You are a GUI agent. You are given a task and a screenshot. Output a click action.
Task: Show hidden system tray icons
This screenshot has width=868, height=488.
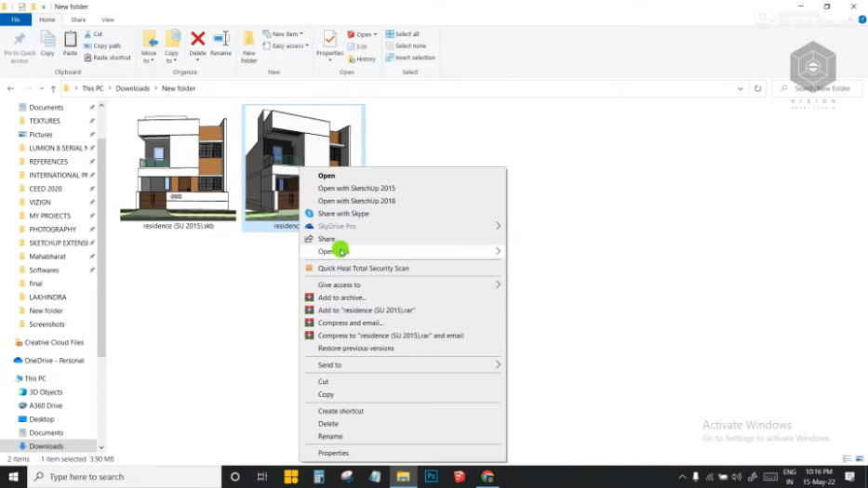point(682,476)
